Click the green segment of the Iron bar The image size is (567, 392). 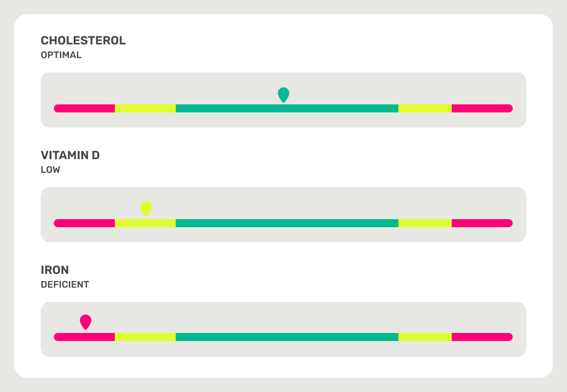point(287,337)
